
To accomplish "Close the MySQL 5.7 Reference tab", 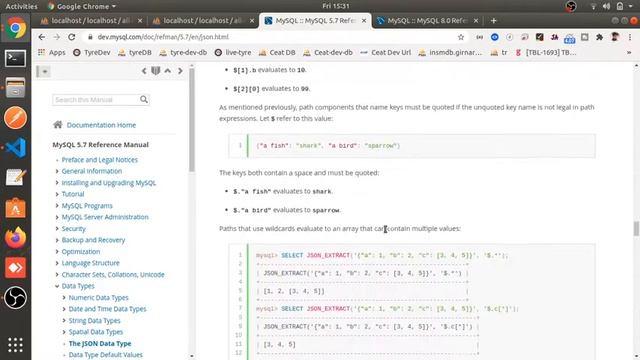I will tap(364, 20).
